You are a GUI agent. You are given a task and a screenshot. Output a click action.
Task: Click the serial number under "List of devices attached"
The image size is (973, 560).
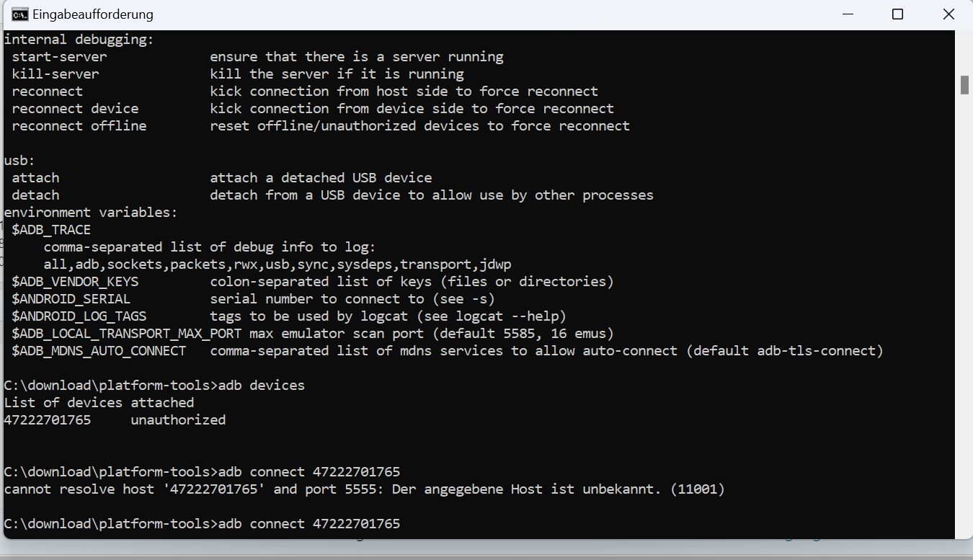point(48,419)
